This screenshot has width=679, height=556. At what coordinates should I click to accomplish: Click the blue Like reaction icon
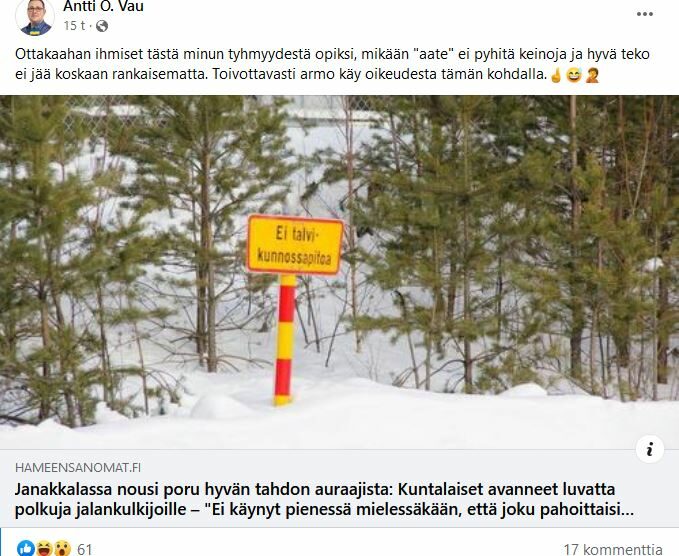pyautogui.click(x=26, y=549)
